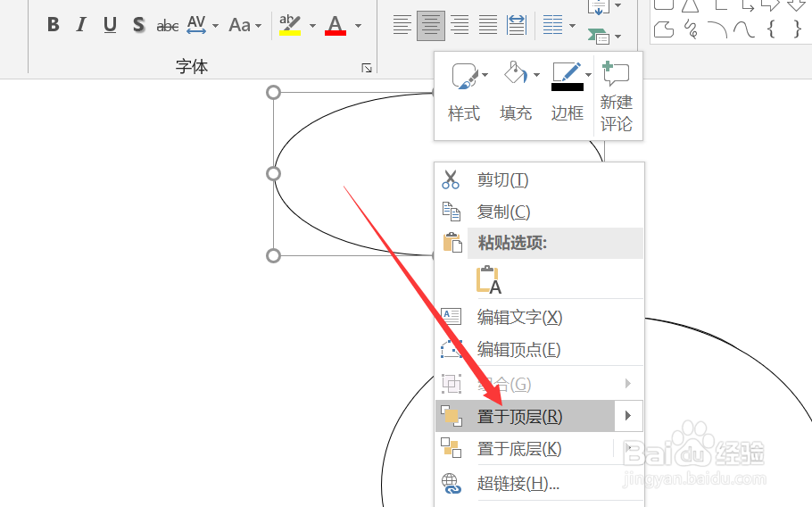Choose Send to Back menu entry
This screenshot has width=812, height=507.
click(525, 448)
